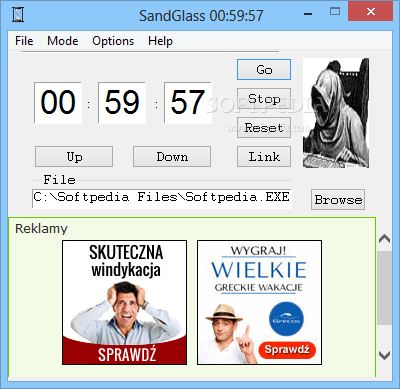Click the seconds field showing 57
This screenshot has height=389, width=400.
(188, 103)
